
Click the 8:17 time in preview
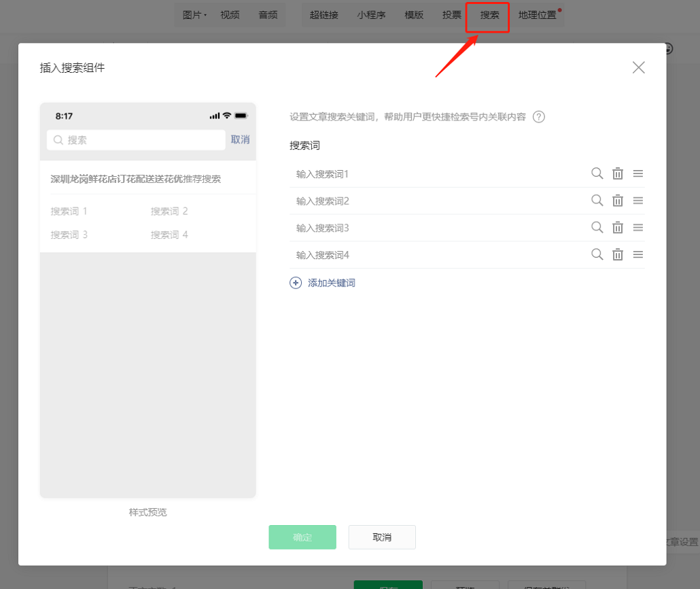(x=64, y=116)
